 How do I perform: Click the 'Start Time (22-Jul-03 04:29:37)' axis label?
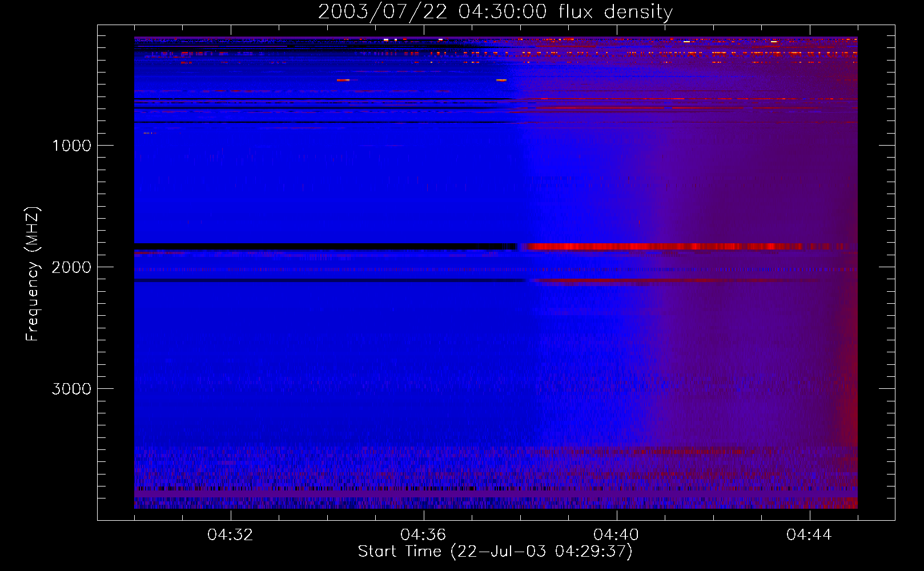pos(495,552)
